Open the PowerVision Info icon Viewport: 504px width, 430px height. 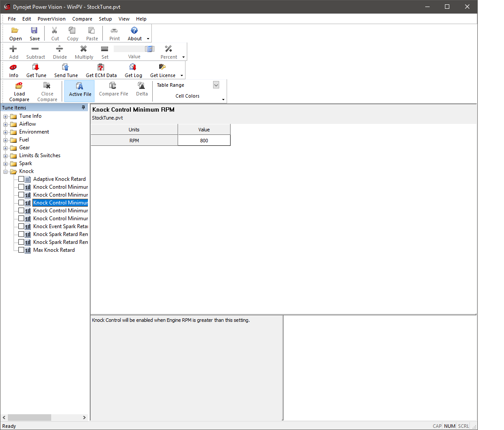pyautogui.click(x=14, y=67)
